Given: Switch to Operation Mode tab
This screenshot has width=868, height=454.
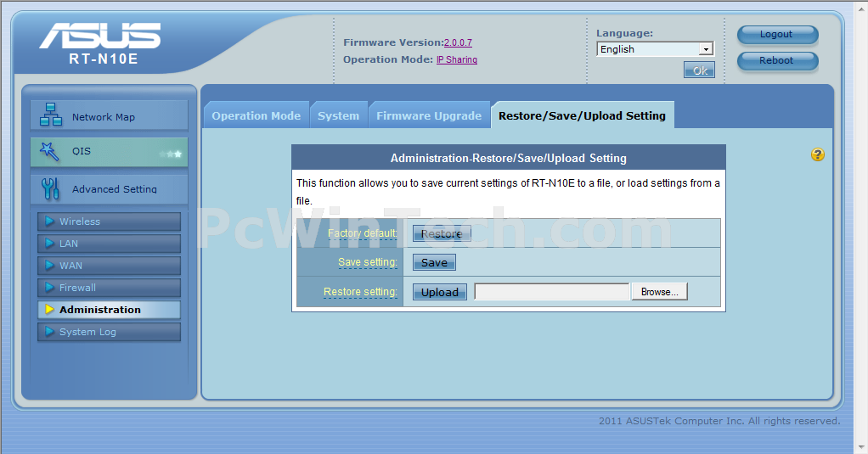Looking at the screenshot, I should tap(256, 115).
